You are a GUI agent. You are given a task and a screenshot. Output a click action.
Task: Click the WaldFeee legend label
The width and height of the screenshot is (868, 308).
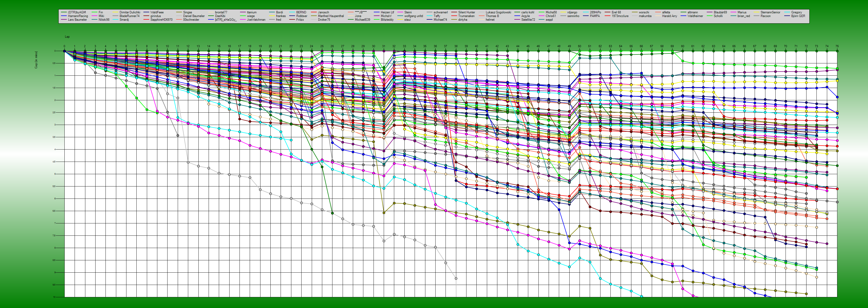[157, 12]
